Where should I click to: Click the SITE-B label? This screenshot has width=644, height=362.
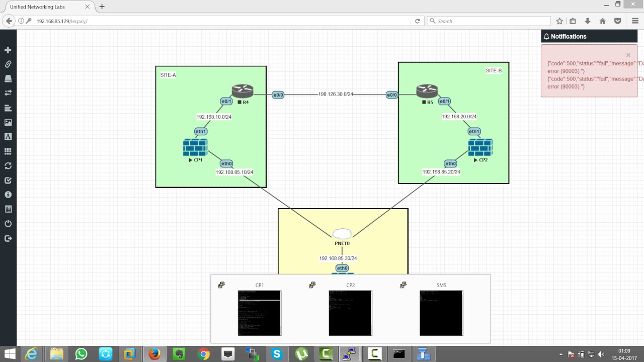pyautogui.click(x=494, y=70)
